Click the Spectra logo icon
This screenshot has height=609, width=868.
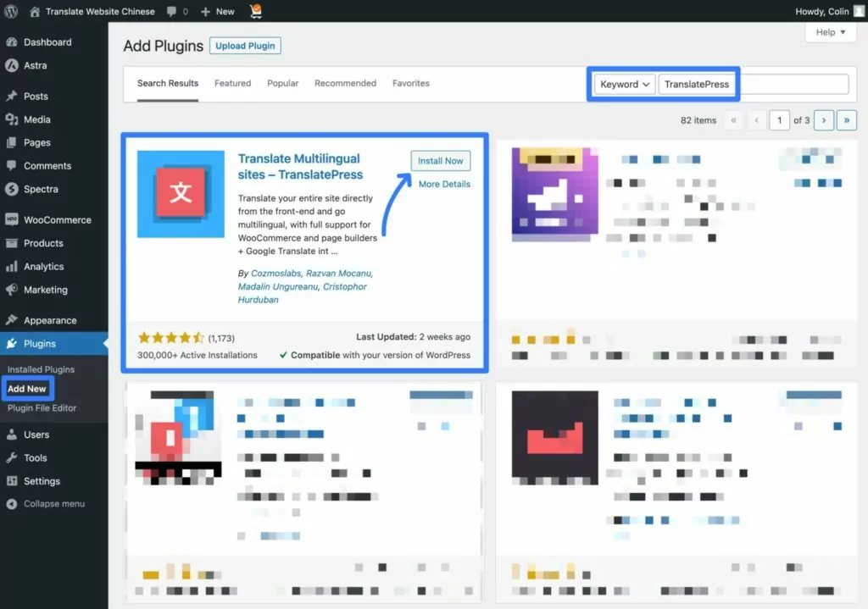tap(12, 189)
